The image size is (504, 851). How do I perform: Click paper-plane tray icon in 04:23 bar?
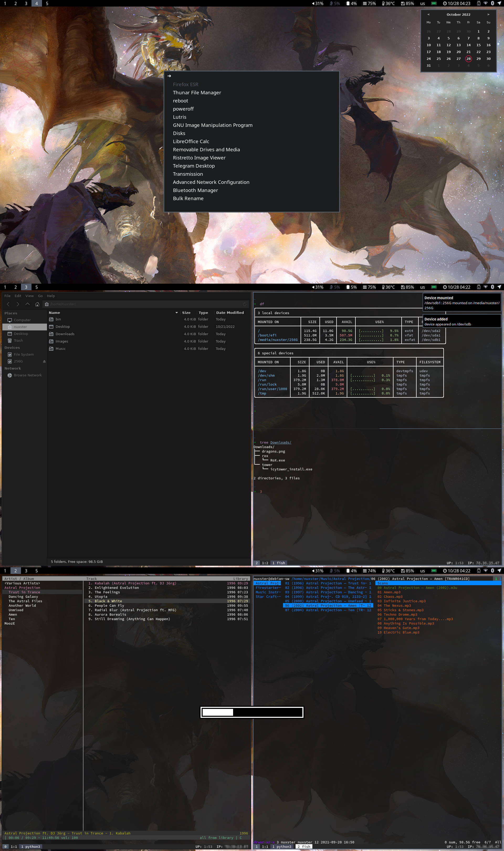click(499, 3)
